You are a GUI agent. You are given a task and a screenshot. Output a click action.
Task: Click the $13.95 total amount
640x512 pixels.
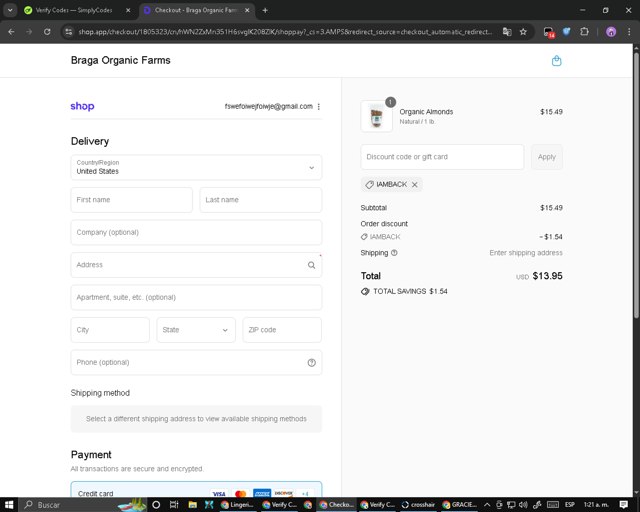[547, 276]
